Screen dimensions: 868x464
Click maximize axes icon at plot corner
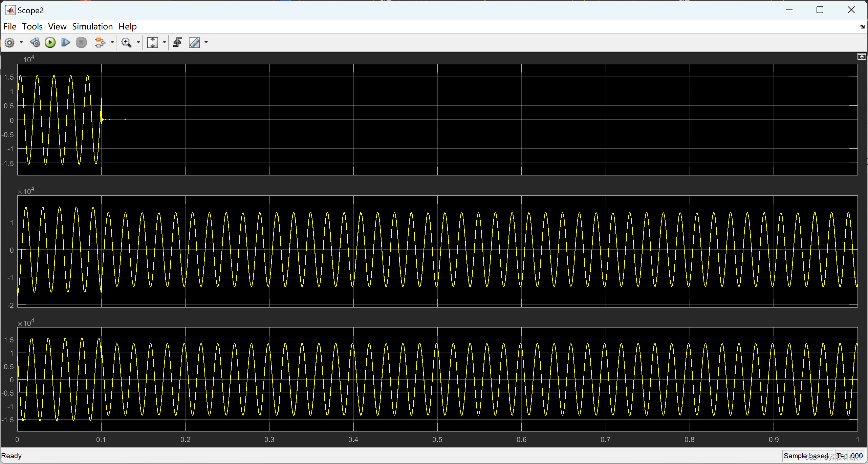pos(861,57)
